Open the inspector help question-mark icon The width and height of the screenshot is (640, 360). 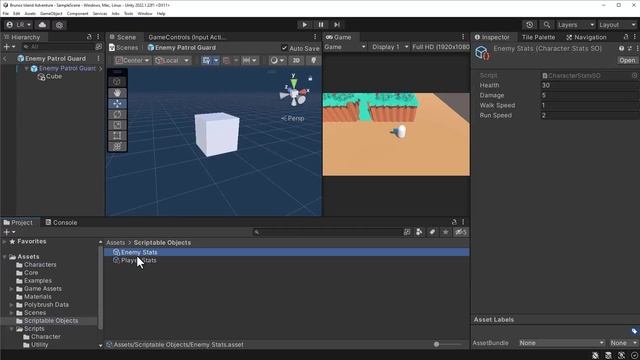[621, 48]
